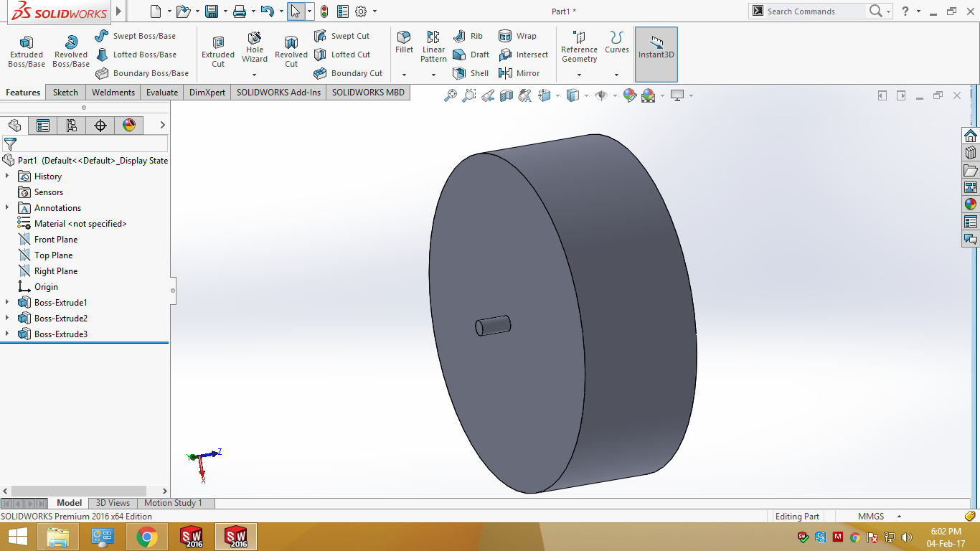This screenshot has width=980, height=551.
Task: Click the feature tree filter funnel
Action: coord(10,143)
